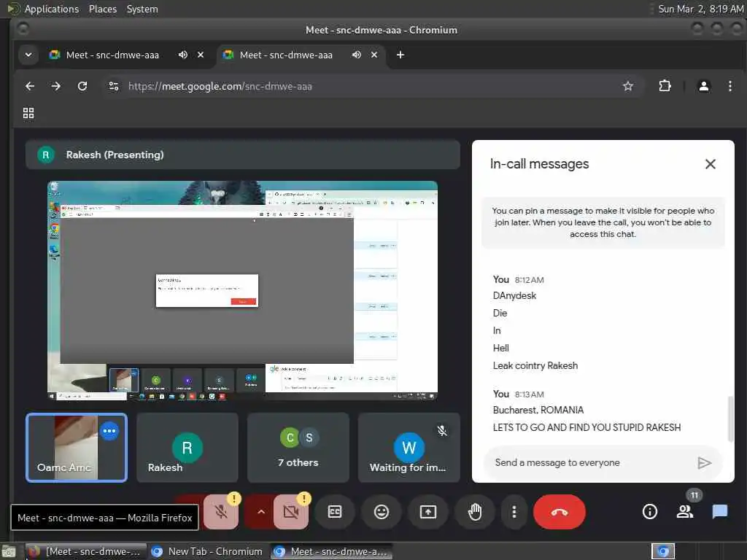
Task: Click the chat panel scrollbar
Action: [x=730, y=419]
